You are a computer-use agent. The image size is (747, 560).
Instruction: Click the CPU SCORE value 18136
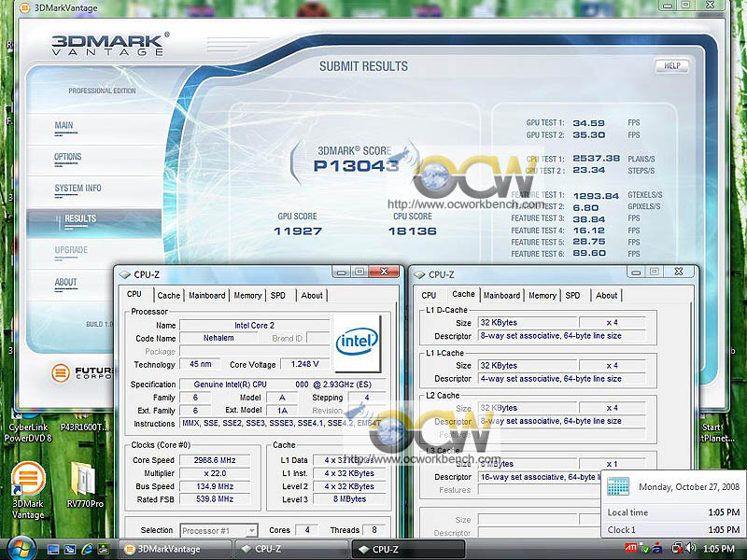tap(412, 231)
